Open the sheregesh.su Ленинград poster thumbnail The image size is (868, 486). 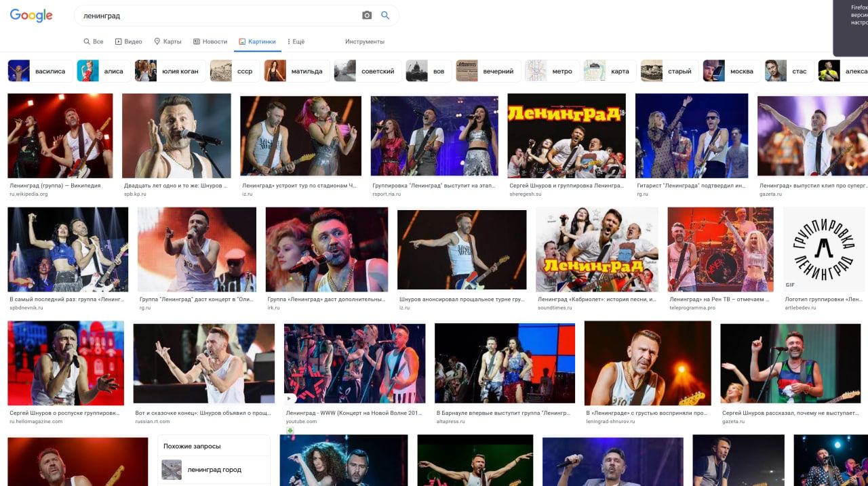click(566, 136)
